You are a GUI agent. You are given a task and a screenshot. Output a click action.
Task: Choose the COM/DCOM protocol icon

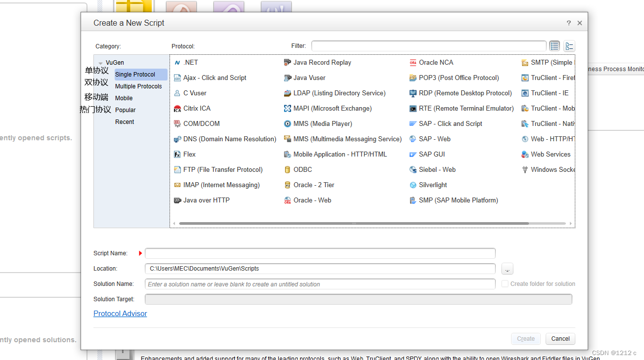click(x=177, y=124)
